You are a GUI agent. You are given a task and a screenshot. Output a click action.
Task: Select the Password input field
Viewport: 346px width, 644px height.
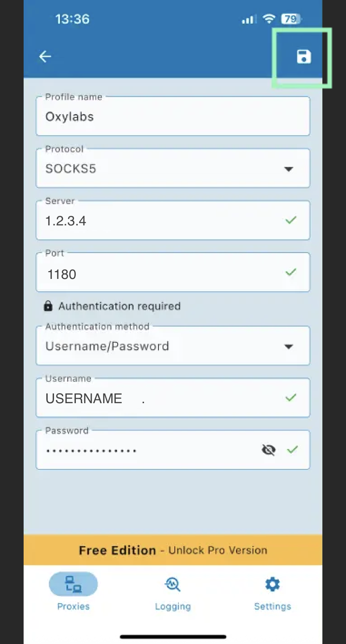click(173, 450)
